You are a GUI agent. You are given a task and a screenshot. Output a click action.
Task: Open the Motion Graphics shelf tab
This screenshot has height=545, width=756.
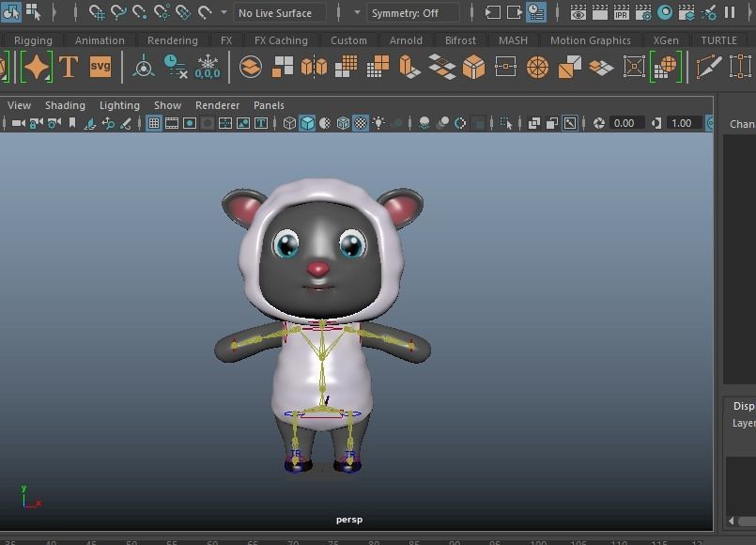590,40
